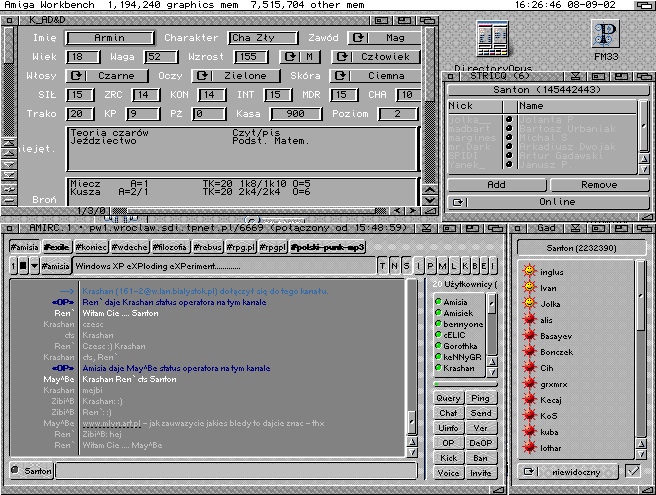Select alis red icon in Gad list
656x495 pixels.
[x=529, y=319]
